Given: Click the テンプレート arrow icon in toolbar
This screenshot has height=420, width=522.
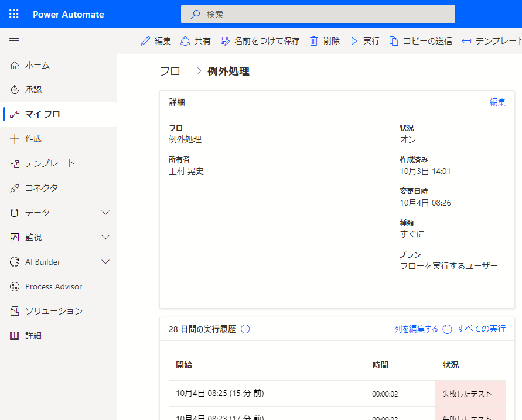Looking at the screenshot, I should (x=466, y=41).
